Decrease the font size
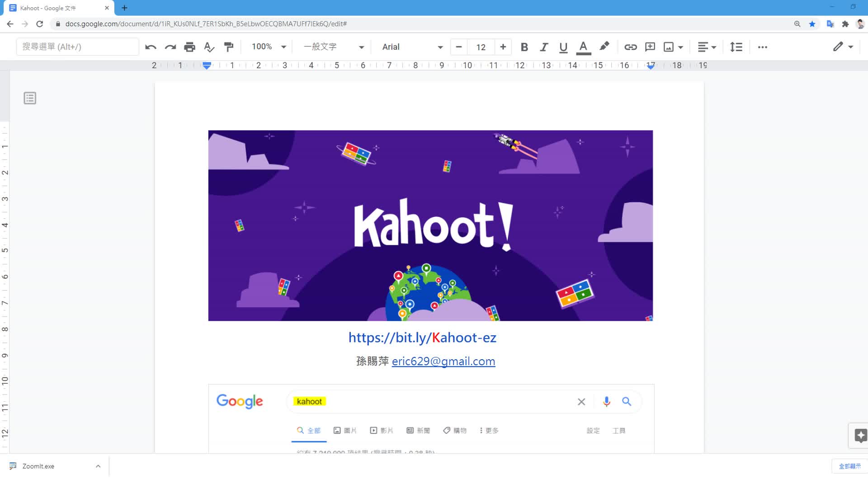This screenshot has height=479, width=868. [458, 47]
